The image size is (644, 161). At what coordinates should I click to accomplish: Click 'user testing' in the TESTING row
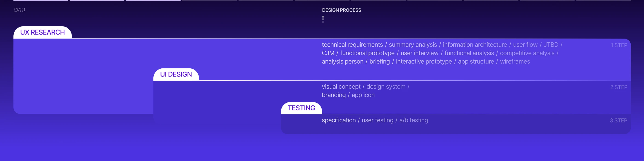coord(377,120)
